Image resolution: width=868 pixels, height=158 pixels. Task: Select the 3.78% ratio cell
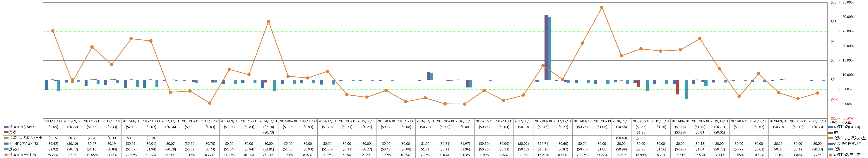click(817, 155)
